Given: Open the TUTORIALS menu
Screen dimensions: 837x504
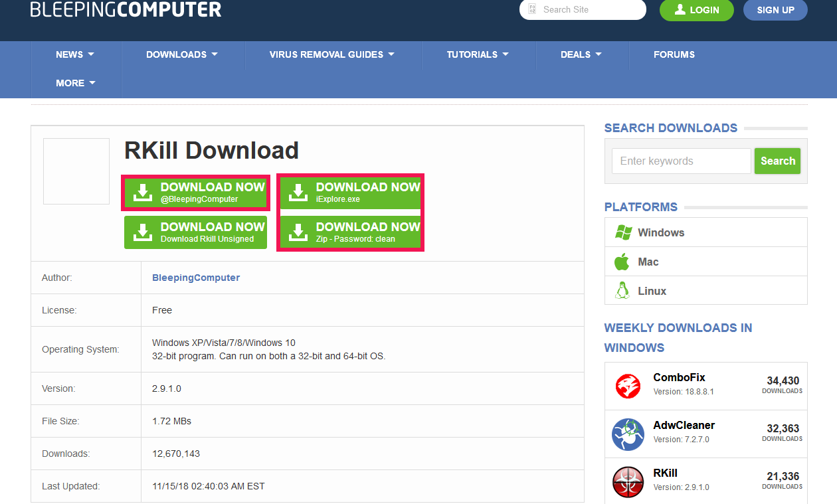Looking at the screenshot, I should coord(478,54).
